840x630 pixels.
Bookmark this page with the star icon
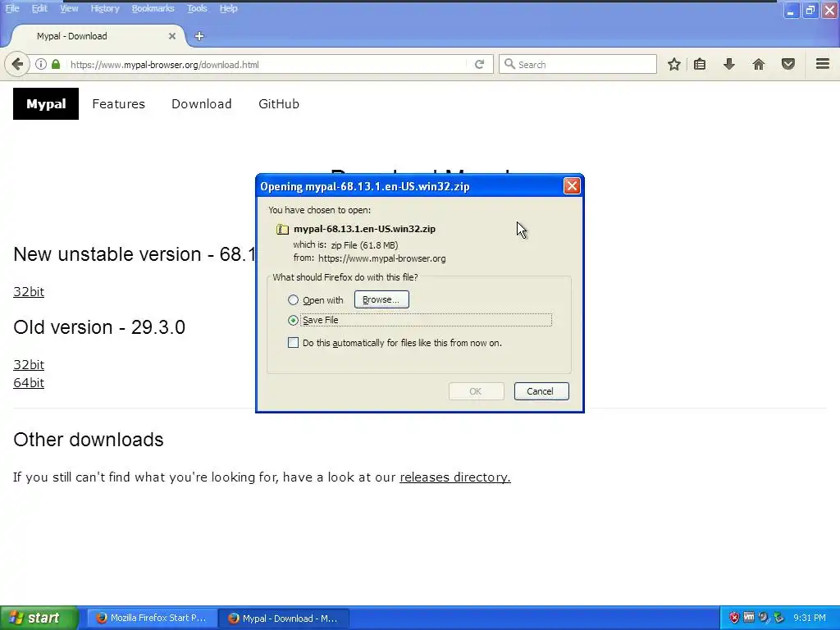(674, 64)
